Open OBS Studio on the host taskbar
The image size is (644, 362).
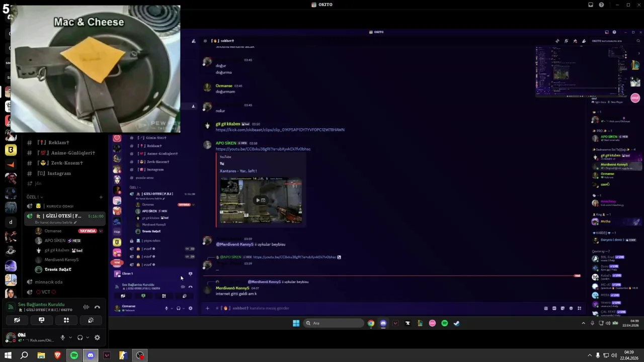(x=140, y=355)
